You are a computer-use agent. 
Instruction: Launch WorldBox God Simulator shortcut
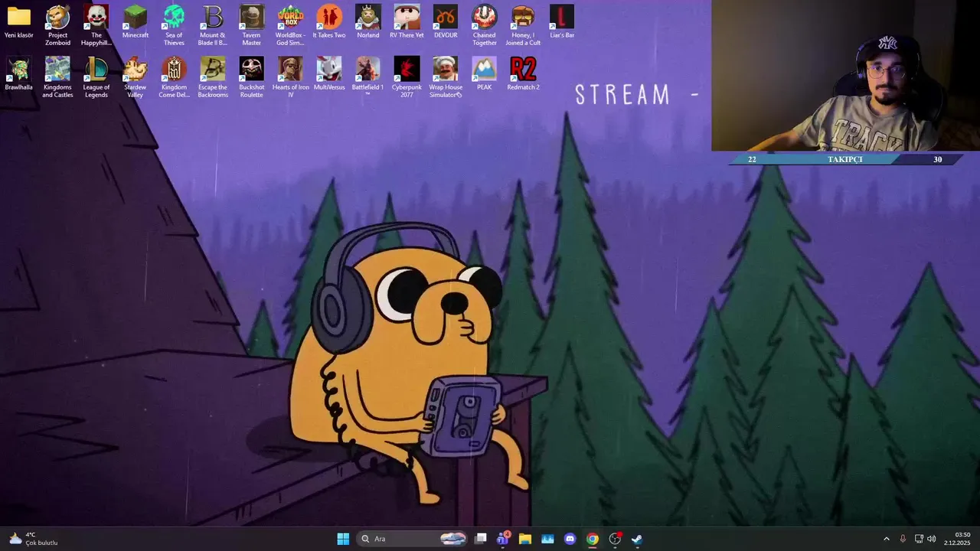[290, 25]
